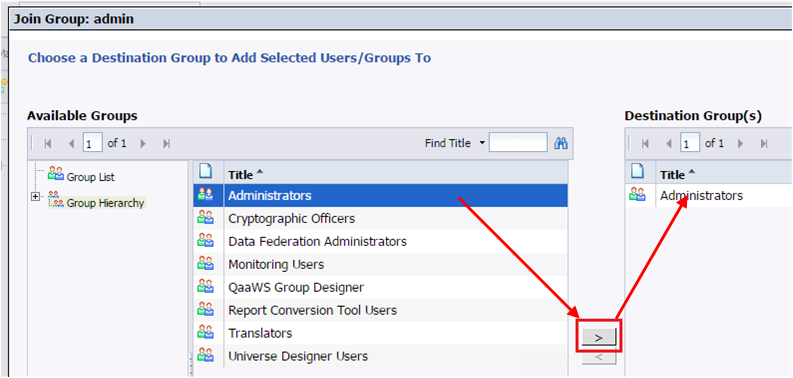Click the Translators group icon
This screenshot has width=793, height=378.
[205, 332]
